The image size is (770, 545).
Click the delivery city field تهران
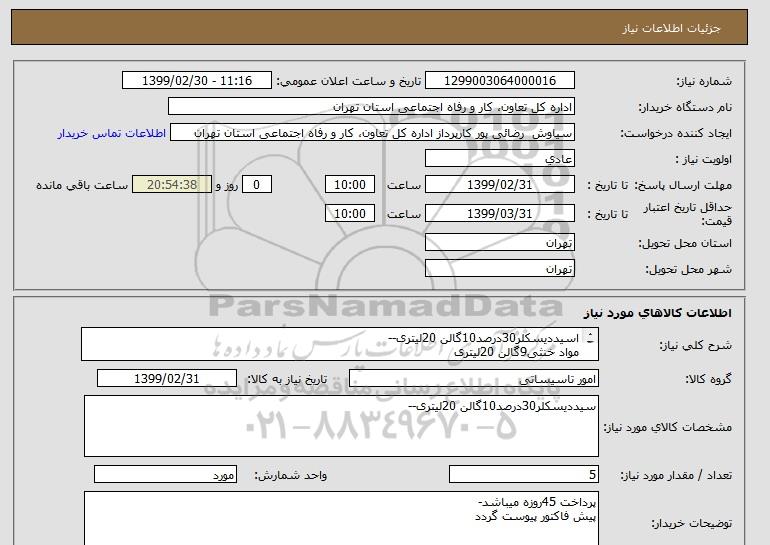499,269
